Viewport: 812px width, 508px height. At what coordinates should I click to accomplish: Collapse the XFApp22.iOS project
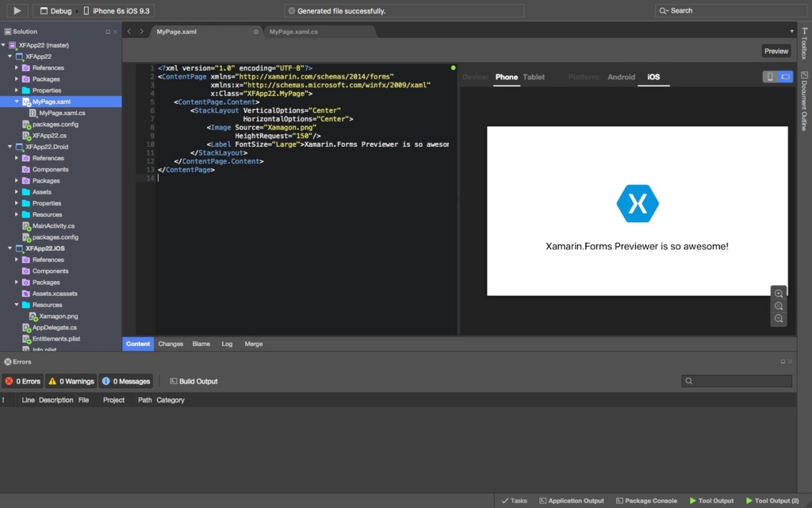pos(10,248)
